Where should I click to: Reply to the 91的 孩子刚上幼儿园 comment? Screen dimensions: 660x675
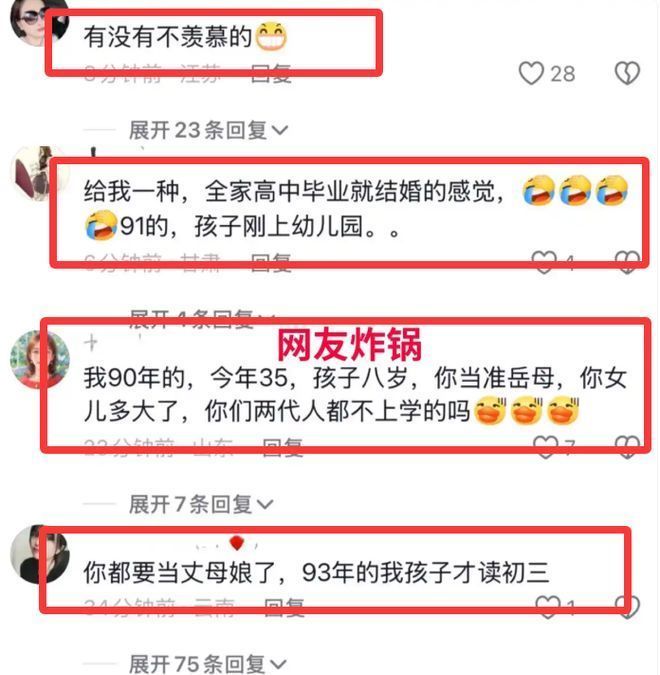[x=271, y=262]
